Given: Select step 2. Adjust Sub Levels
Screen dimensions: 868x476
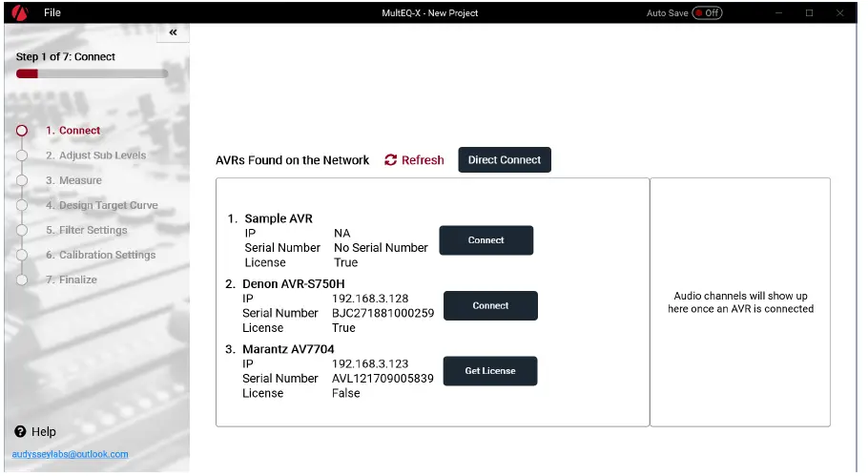Looking at the screenshot, I should pyautogui.click(x=95, y=155).
